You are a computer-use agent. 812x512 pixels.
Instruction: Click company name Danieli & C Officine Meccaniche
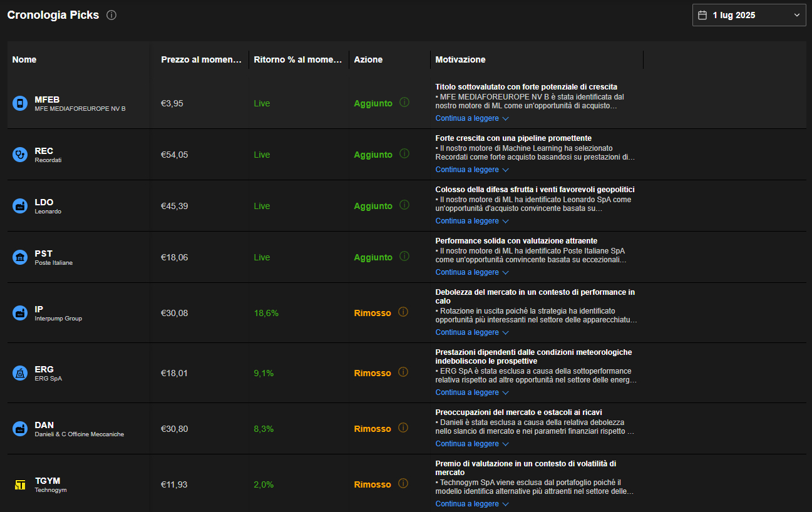click(80, 434)
